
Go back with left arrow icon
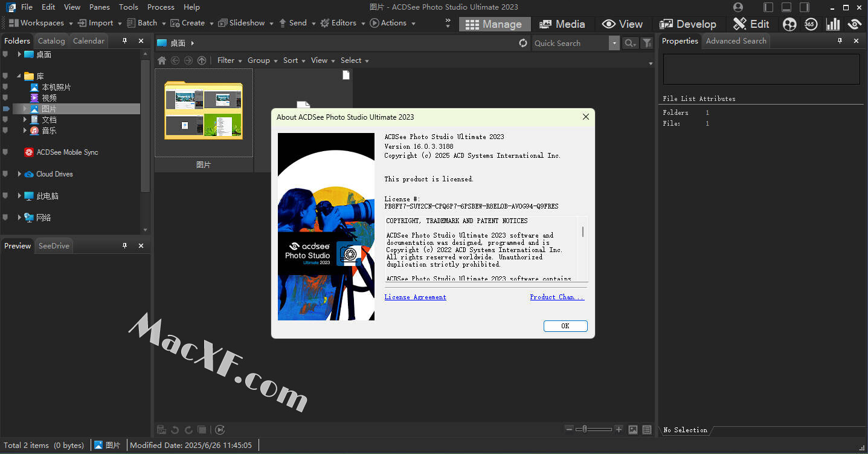coord(175,60)
